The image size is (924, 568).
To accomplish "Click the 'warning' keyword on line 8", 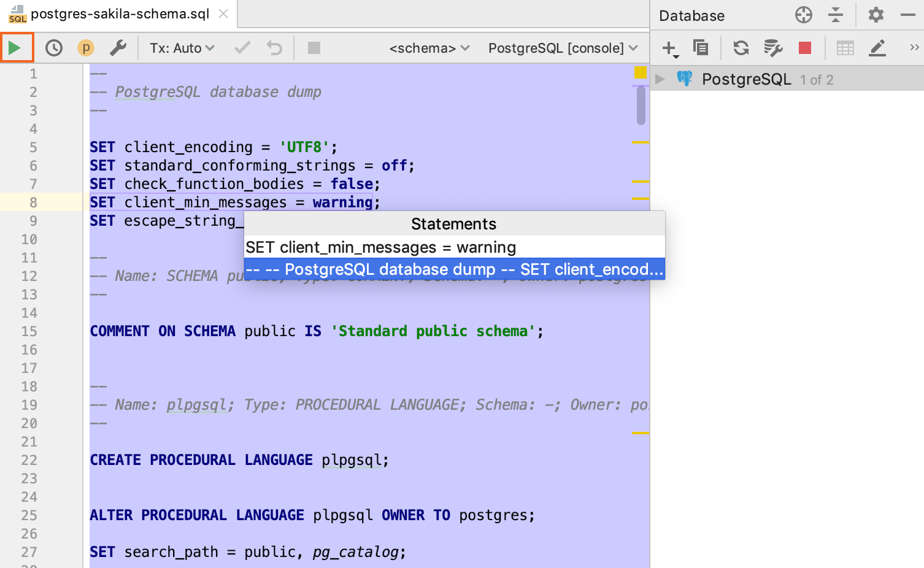I will click(342, 202).
